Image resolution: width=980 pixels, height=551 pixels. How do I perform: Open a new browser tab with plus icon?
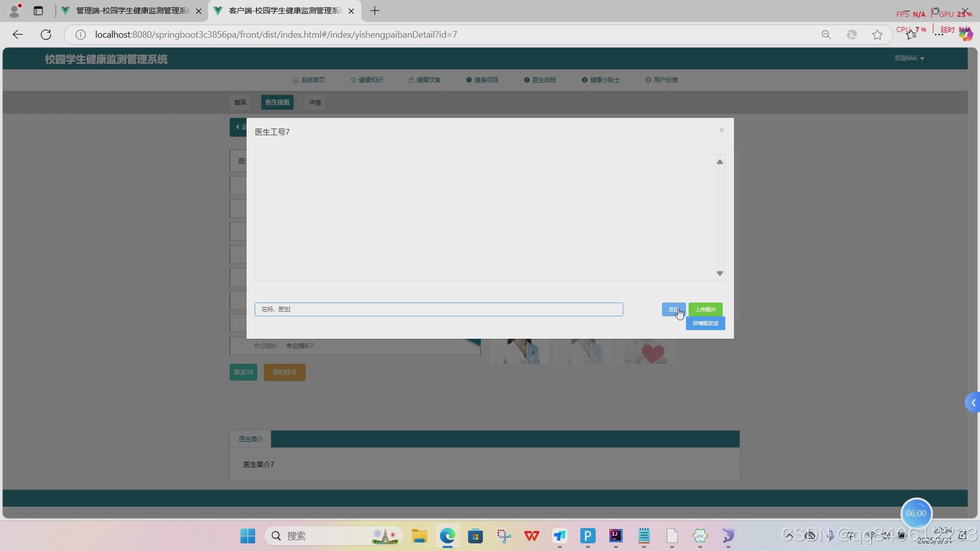click(x=375, y=11)
